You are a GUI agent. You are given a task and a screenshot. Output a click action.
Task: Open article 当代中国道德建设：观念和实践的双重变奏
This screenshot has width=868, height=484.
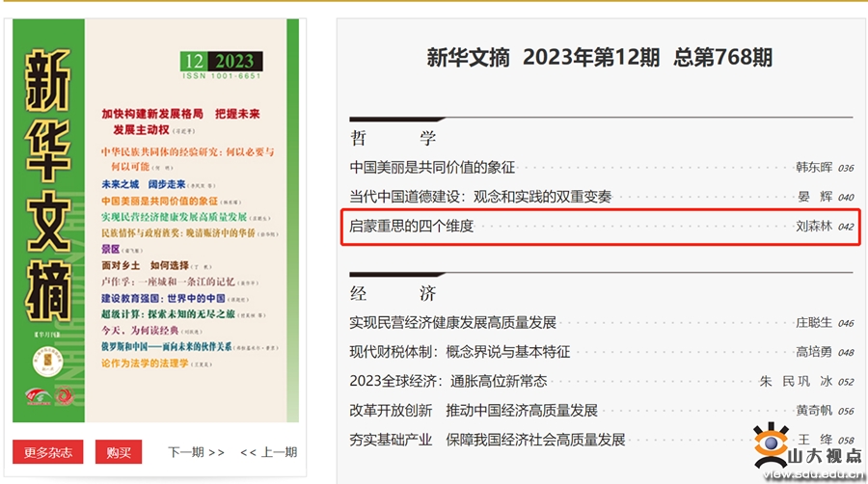click(480, 196)
